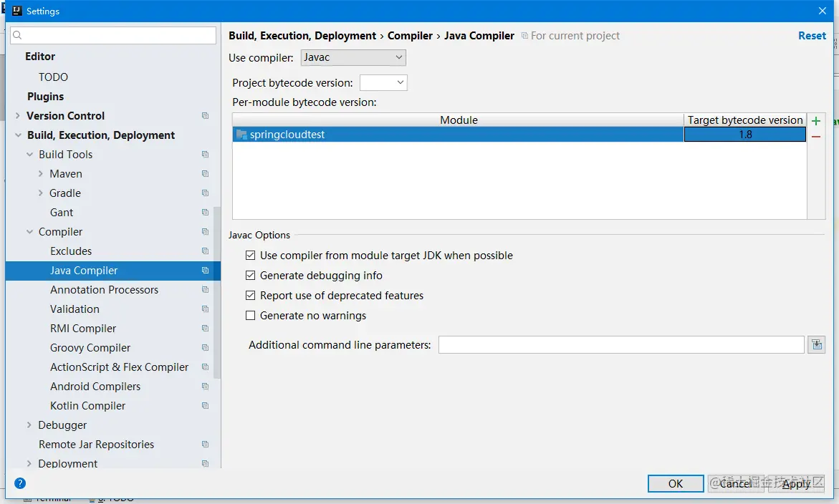The width and height of the screenshot is (839, 504).
Task: Click project-level icon next to Validation
Action: click(x=205, y=309)
